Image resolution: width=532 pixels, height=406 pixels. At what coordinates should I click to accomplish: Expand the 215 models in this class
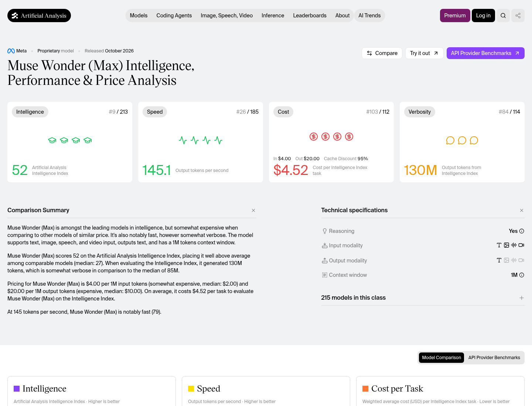522,298
